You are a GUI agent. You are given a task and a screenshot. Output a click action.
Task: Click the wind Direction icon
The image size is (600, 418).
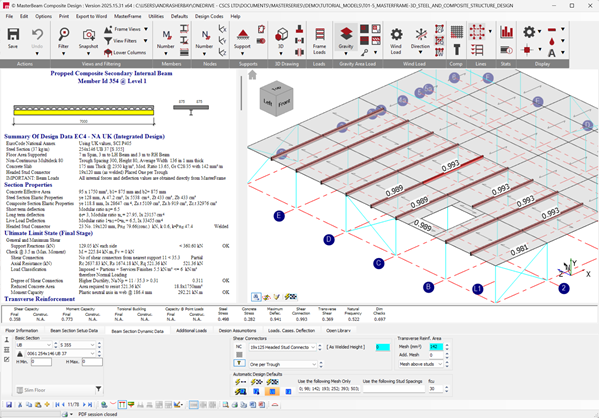(x=421, y=34)
